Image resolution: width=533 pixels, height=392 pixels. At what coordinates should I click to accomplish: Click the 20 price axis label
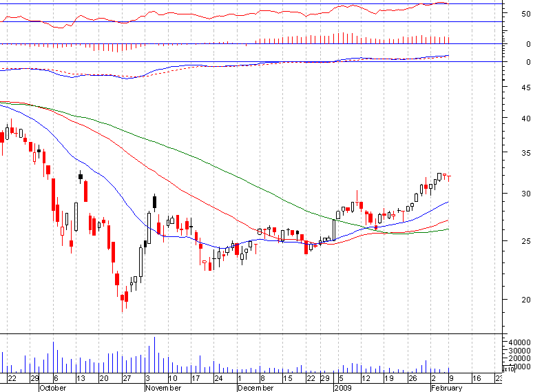tap(526, 300)
